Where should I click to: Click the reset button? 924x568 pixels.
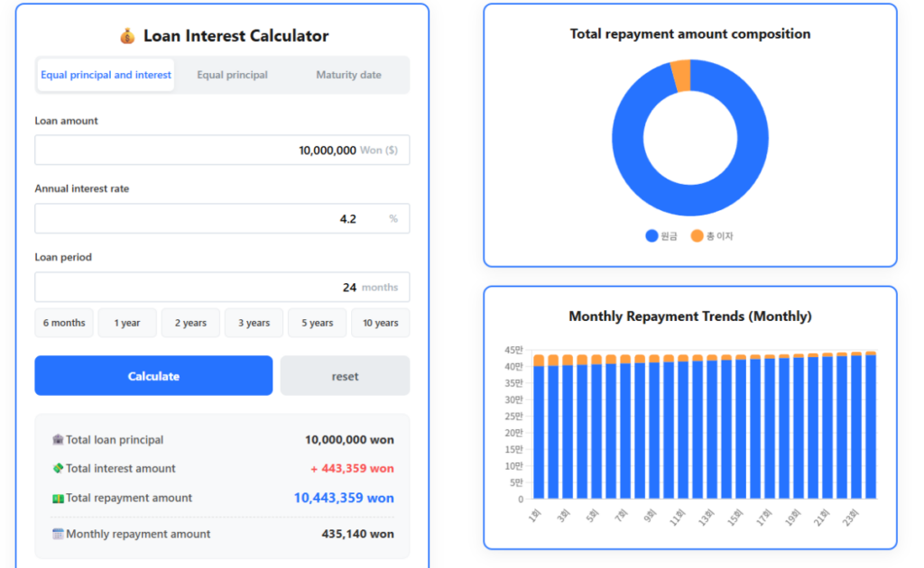[x=345, y=376]
